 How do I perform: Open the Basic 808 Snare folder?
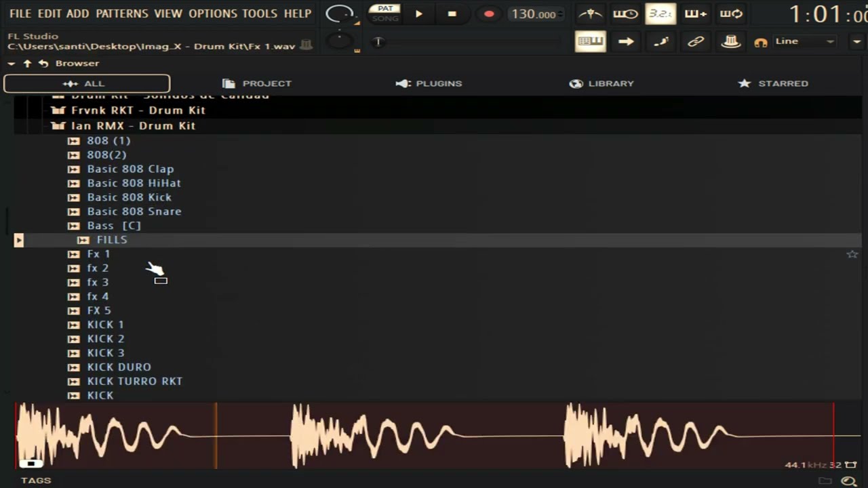click(x=124, y=212)
